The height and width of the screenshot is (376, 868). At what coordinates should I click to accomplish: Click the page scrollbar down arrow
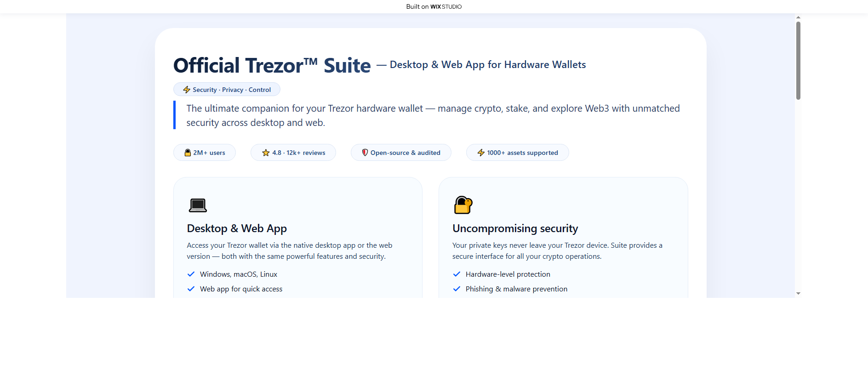point(798,293)
